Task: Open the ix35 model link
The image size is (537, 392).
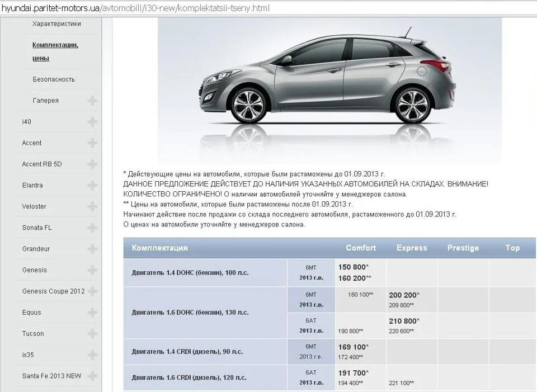Action: (28, 355)
